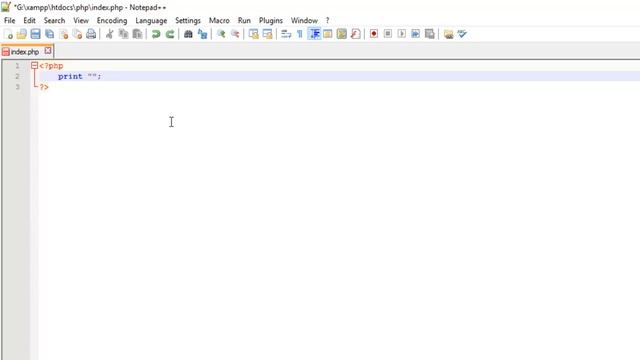Click line number 3 in margin
Viewport: 640px width, 360px height.
[18, 87]
